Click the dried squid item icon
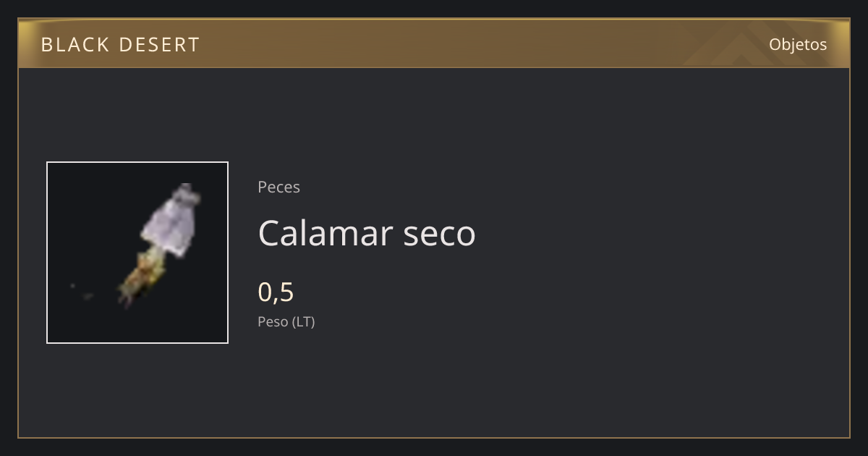This screenshot has height=456, width=868. (137, 253)
